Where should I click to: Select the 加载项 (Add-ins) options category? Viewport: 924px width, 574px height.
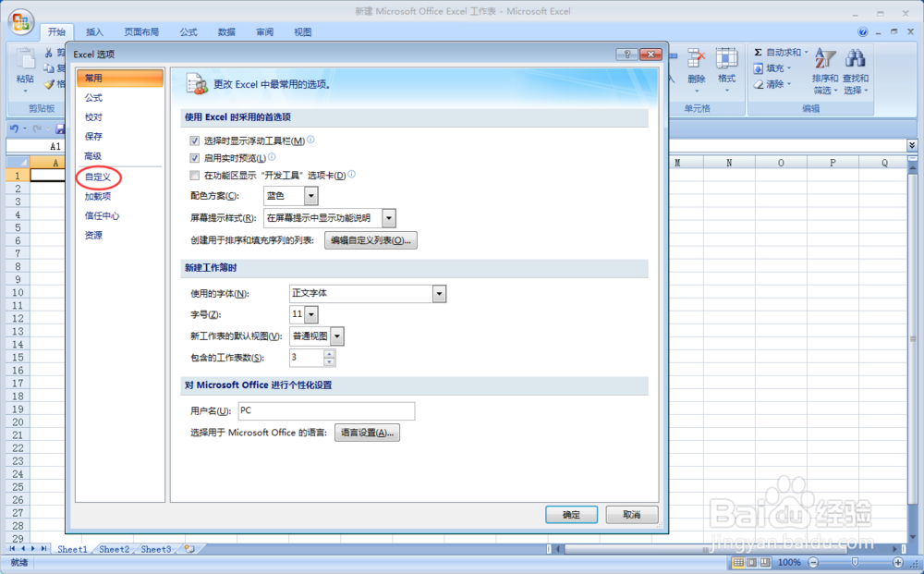pos(98,196)
